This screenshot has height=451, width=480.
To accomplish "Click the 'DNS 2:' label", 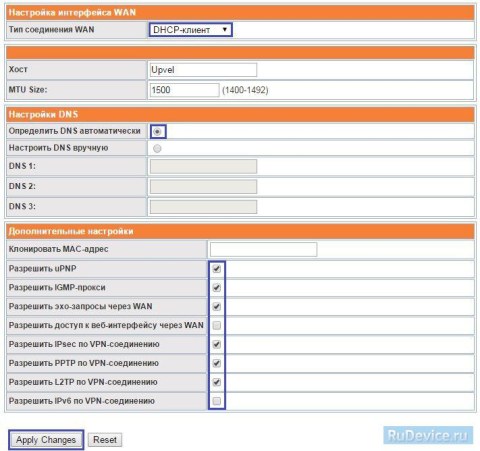I will (22, 186).
